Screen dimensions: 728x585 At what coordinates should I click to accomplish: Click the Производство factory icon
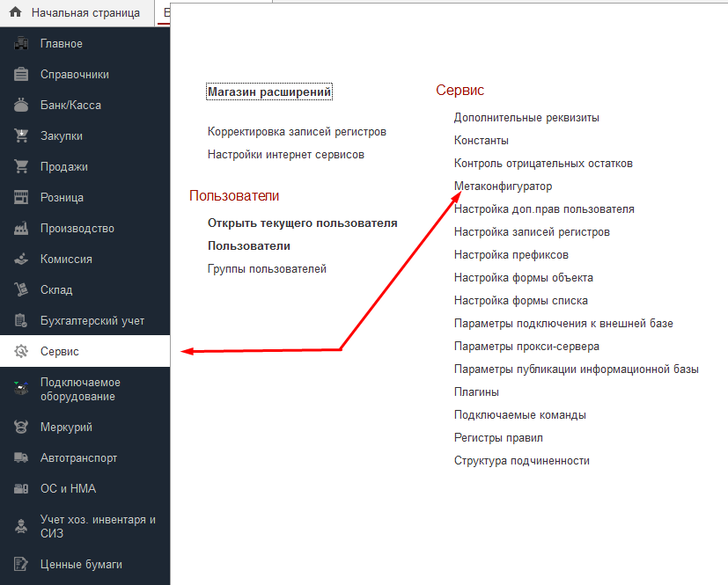click(x=21, y=228)
